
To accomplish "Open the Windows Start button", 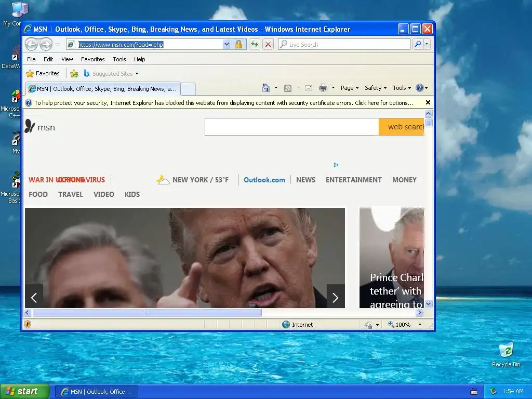I will [24, 392].
